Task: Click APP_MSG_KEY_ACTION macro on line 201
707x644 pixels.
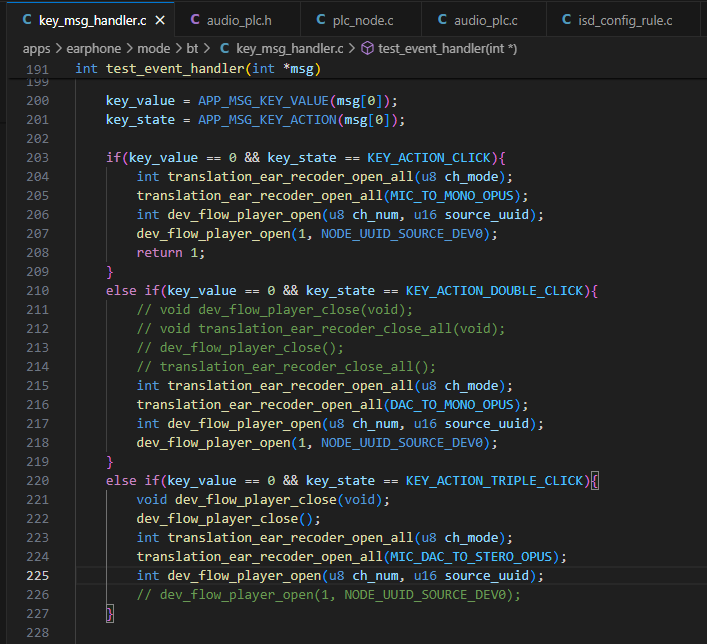Action: (267, 120)
